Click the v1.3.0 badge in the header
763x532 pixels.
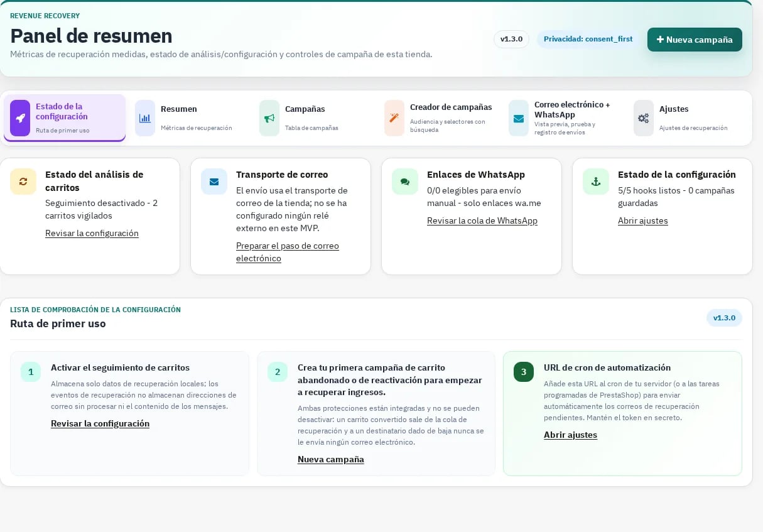click(x=511, y=39)
